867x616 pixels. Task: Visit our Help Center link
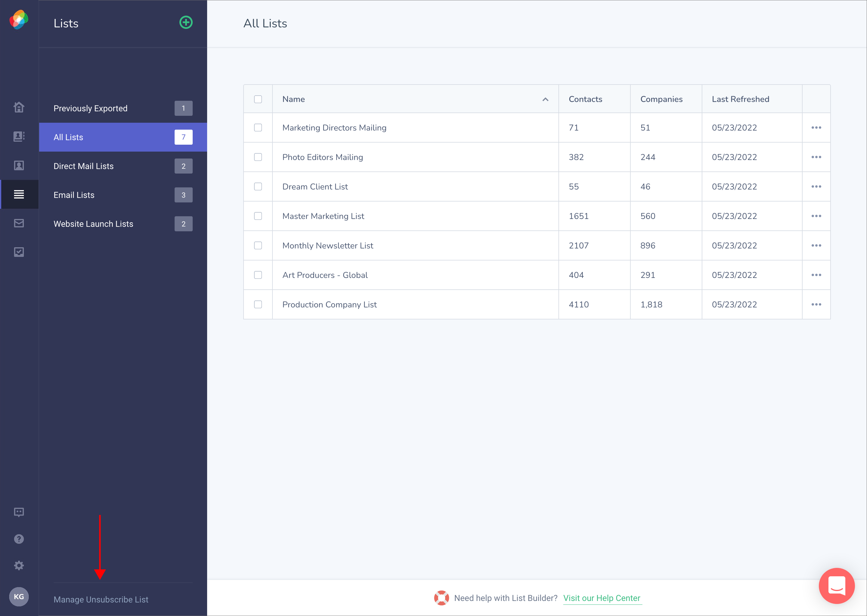click(602, 598)
